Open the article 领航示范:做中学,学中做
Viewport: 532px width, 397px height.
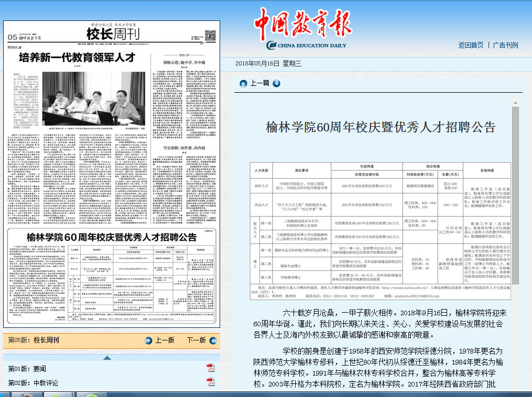(184, 62)
